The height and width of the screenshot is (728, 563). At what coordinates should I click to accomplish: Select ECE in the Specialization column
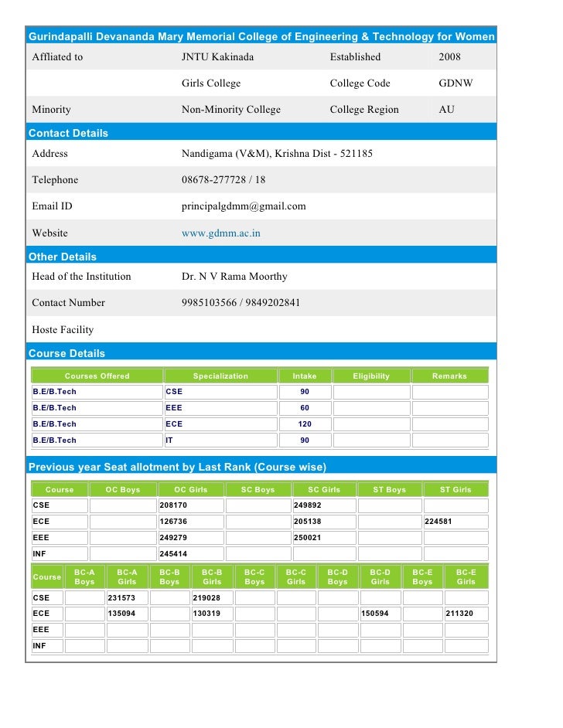point(174,424)
